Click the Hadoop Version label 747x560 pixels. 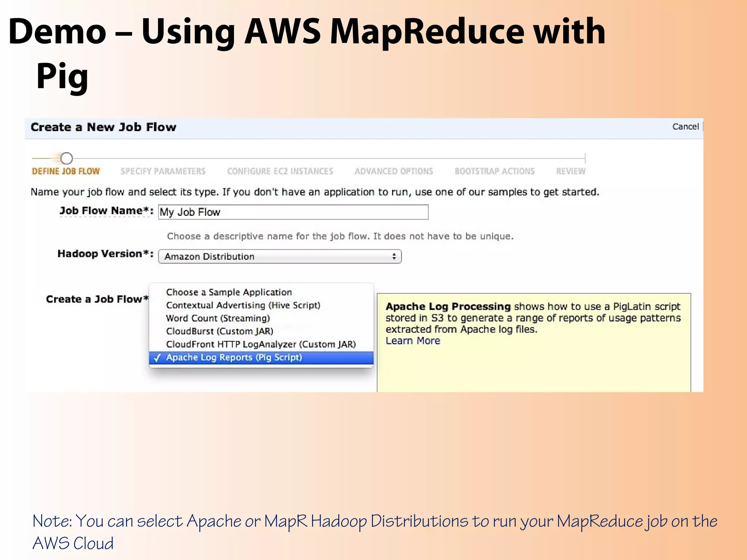point(105,254)
